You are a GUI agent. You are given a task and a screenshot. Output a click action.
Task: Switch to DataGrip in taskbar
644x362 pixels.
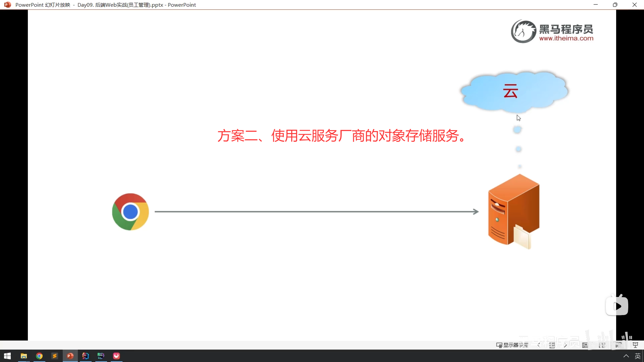[x=101, y=356]
